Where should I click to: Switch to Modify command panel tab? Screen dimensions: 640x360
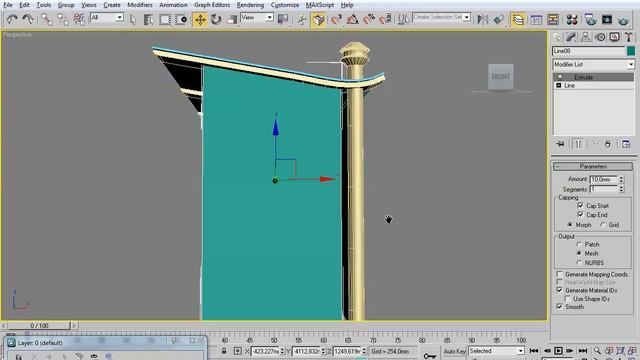click(x=571, y=38)
